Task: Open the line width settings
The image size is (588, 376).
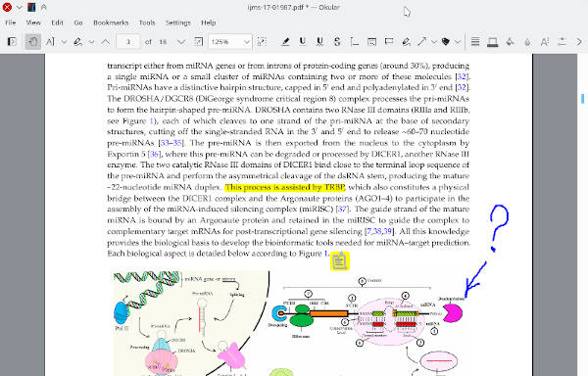Action: (x=475, y=41)
